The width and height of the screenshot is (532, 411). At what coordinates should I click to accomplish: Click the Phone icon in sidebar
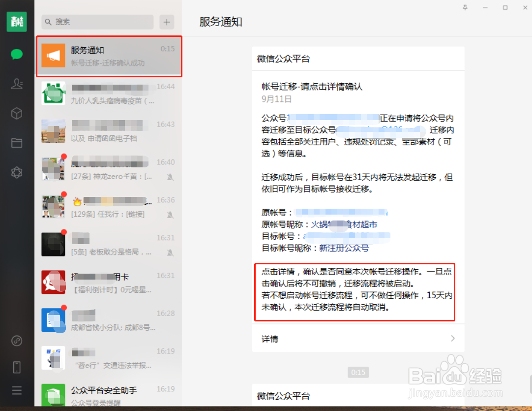tap(17, 367)
